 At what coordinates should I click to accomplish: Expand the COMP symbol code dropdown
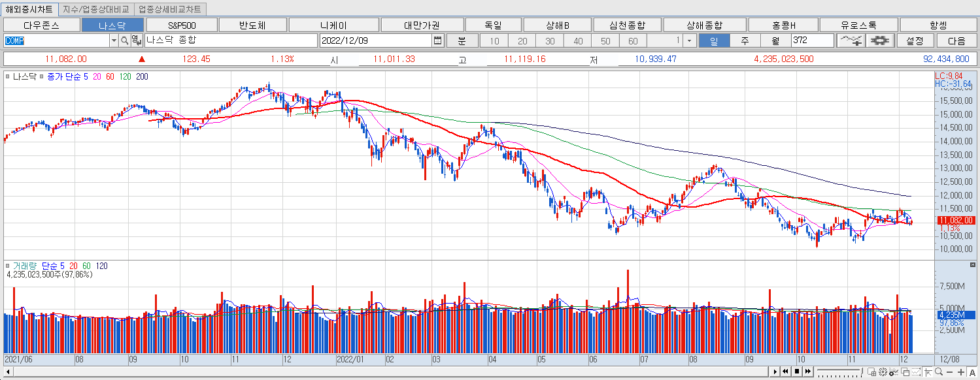114,40
